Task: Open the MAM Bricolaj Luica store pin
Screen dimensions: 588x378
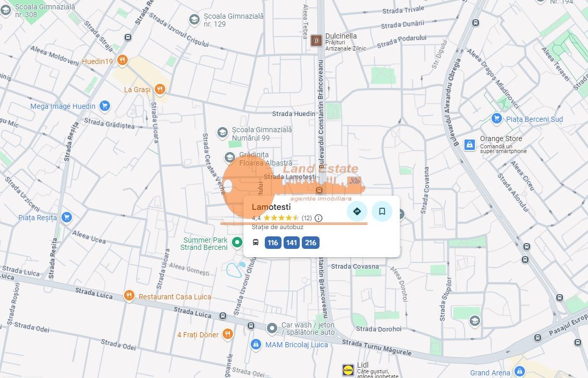Action: 256,345
